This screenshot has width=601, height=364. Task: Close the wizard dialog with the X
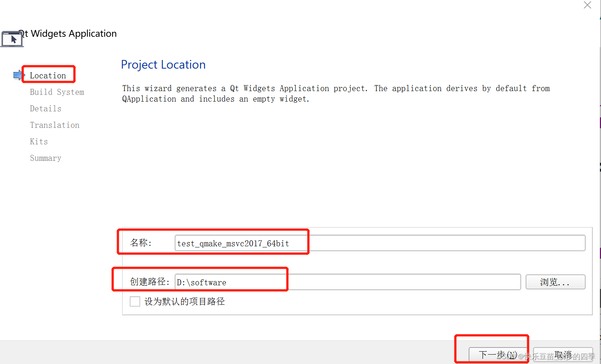(x=588, y=5)
